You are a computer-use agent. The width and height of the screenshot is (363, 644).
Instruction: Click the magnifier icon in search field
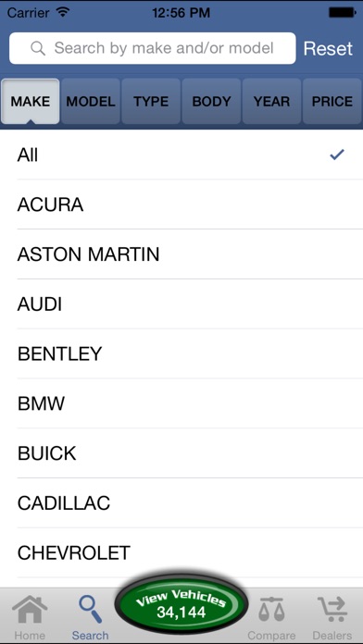coord(38,48)
